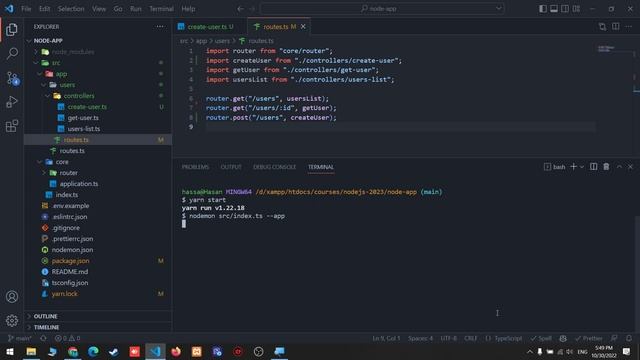Close the terminal panel
Screen dimensions: 640x360
point(630,167)
